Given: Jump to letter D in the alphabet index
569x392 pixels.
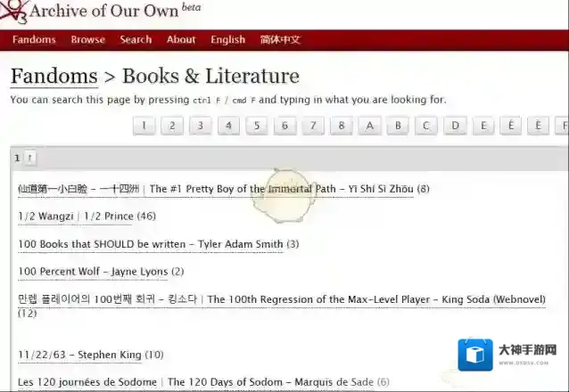Looking at the screenshot, I should (455, 126).
